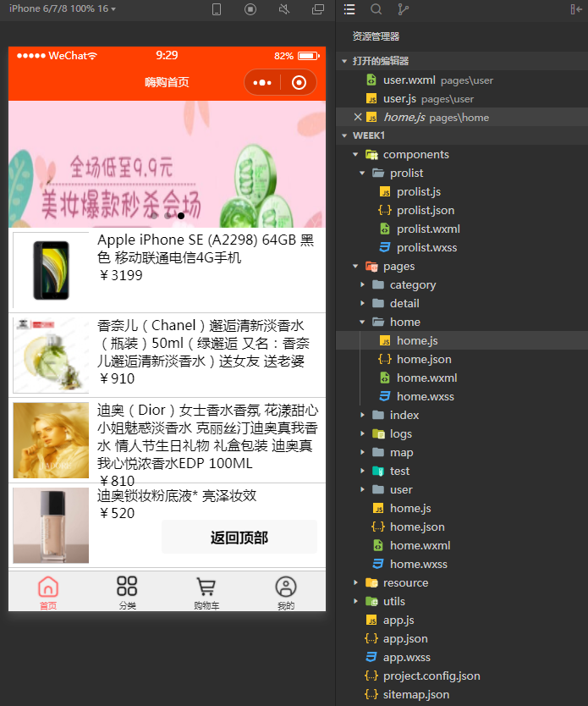This screenshot has height=706, width=588.
Task: Open app.js file
Action: [462, 620]
